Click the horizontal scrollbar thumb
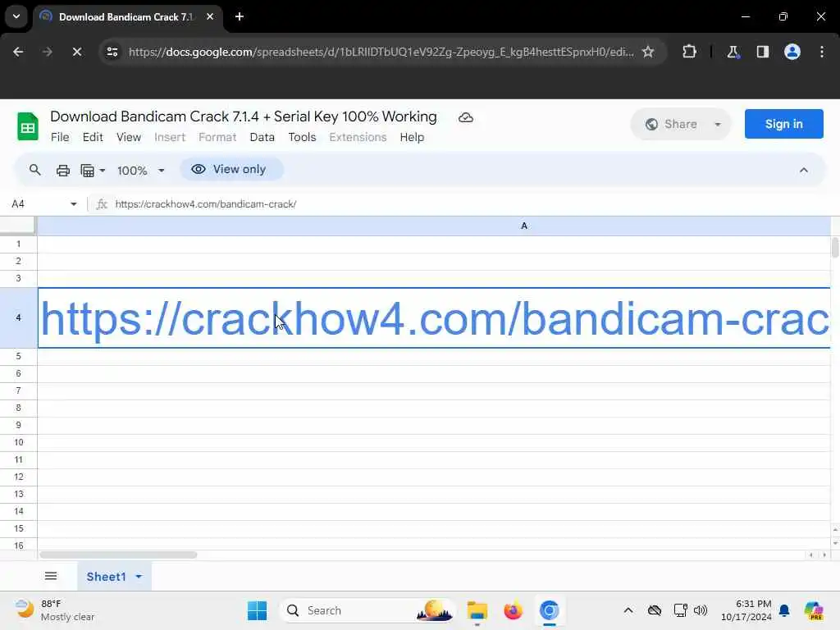 (x=118, y=555)
